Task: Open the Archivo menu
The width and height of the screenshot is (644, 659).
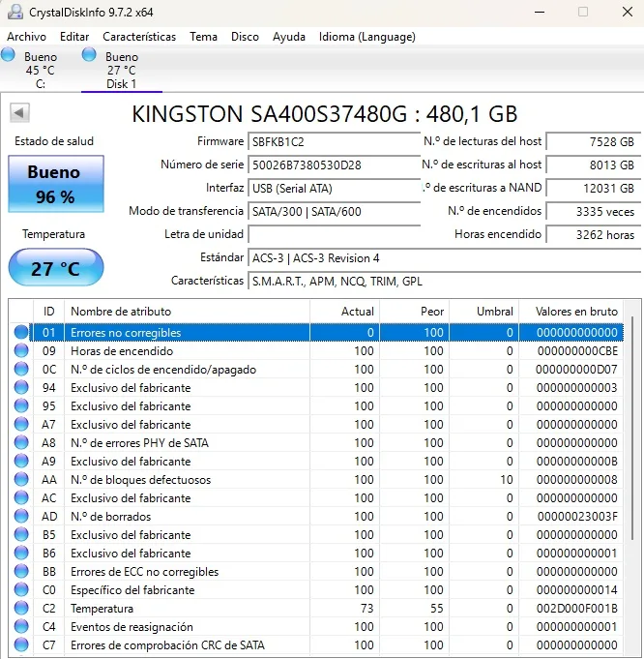Action: point(26,37)
